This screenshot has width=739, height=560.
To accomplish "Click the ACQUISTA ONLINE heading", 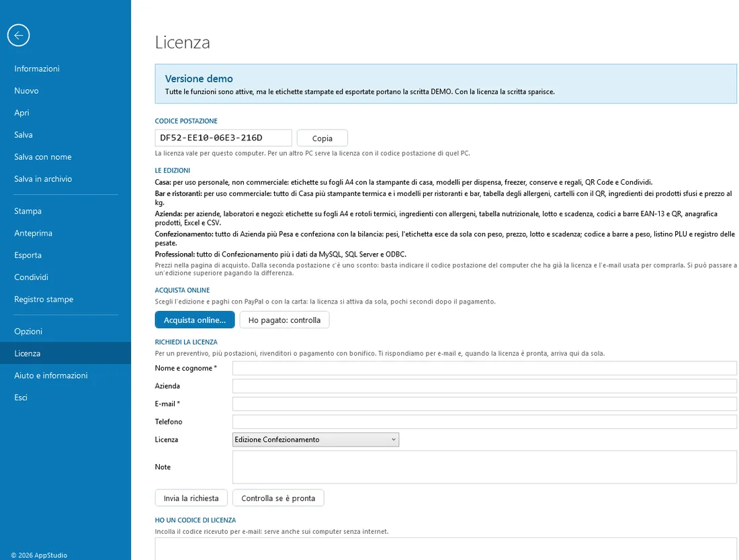I will click(182, 291).
